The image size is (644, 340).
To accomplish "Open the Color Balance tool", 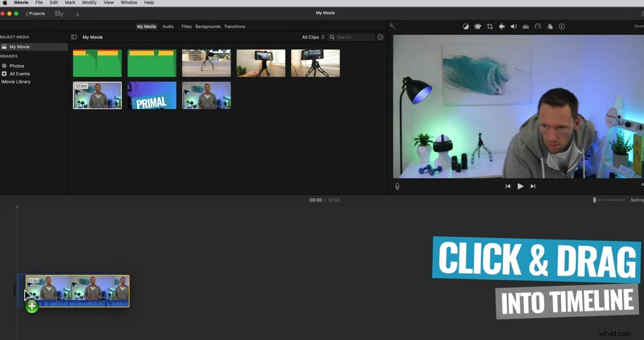I will pos(466,26).
